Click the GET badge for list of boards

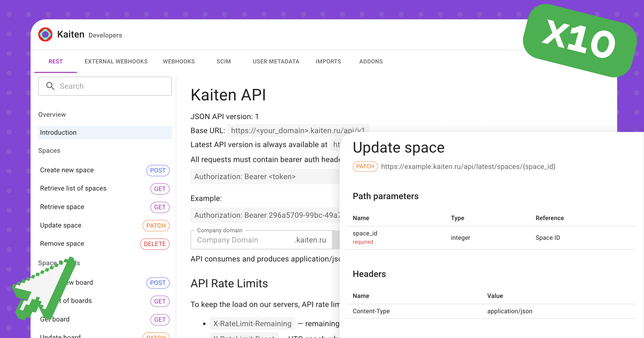point(160,301)
